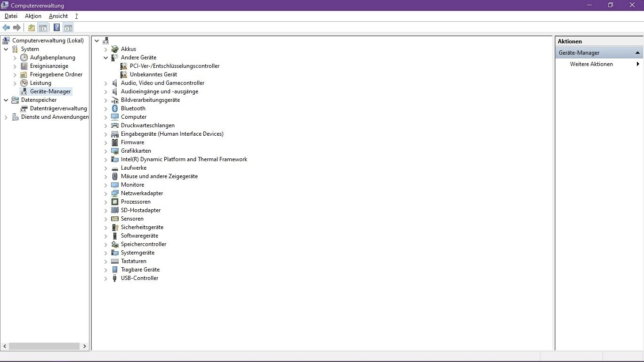Click left arrow of left pane scrollbar

coord(5,346)
